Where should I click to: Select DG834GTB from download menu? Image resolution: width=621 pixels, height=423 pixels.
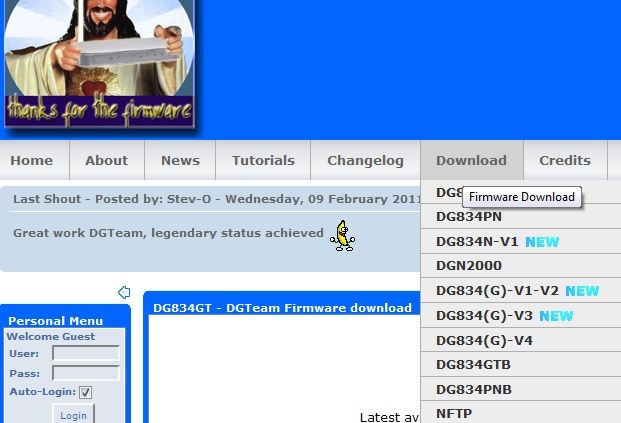[473, 365]
